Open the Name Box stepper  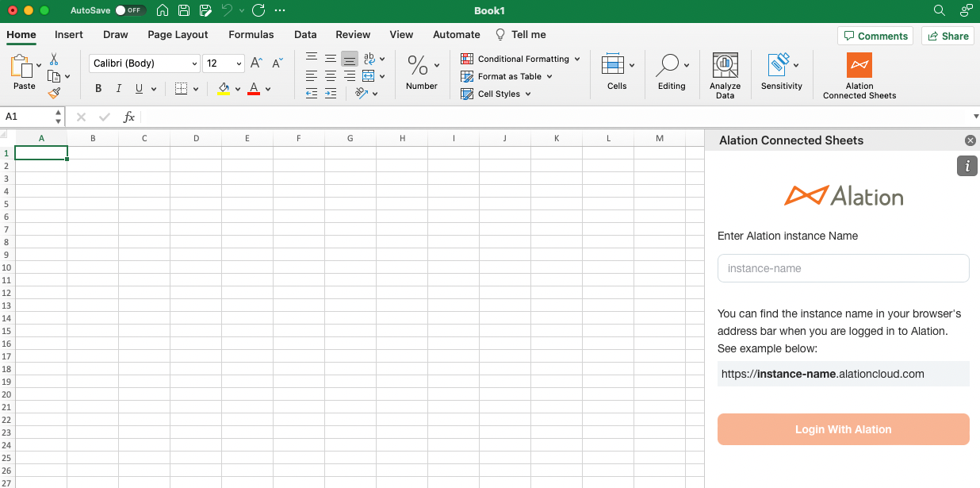coord(59,117)
